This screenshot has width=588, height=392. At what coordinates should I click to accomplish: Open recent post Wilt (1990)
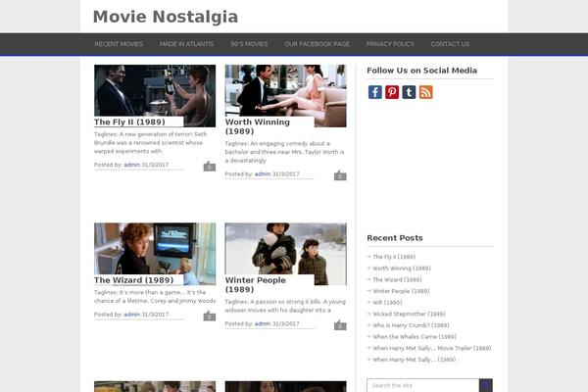pyautogui.click(x=387, y=303)
